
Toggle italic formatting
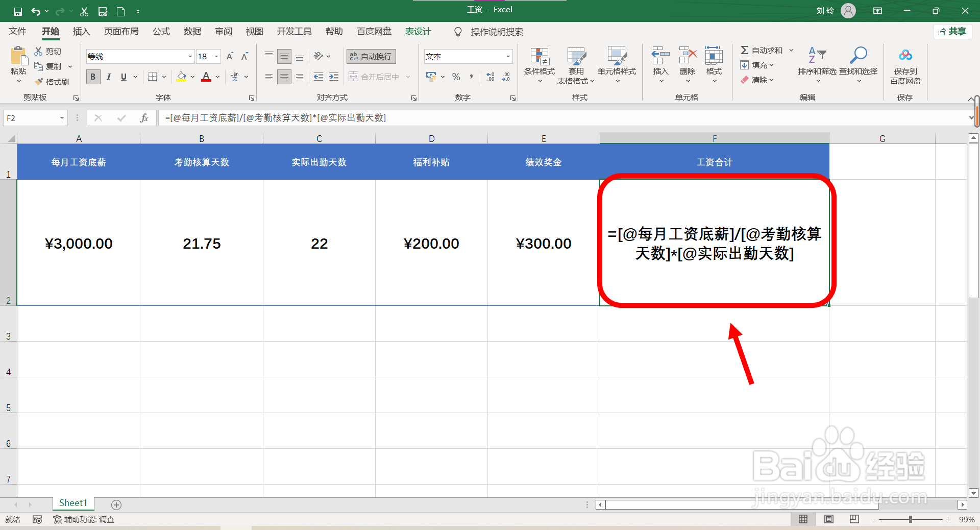pyautogui.click(x=108, y=77)
